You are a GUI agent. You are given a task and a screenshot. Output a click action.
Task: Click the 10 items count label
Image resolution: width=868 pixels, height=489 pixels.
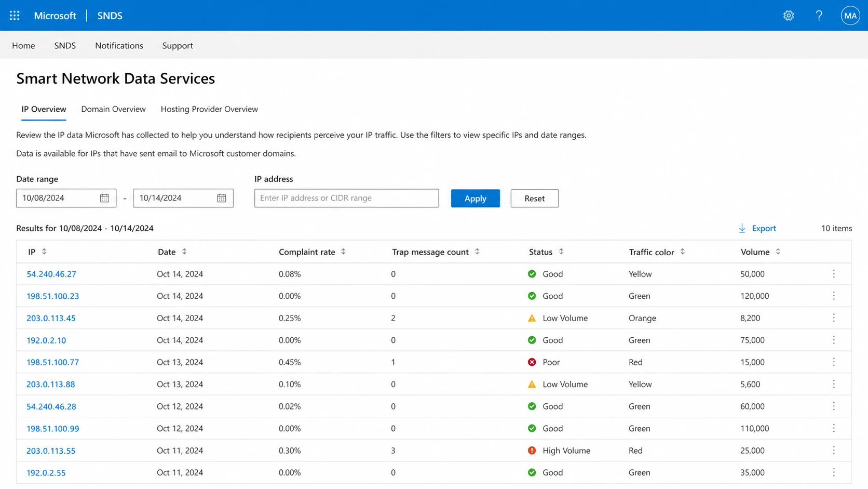[836, 228]
